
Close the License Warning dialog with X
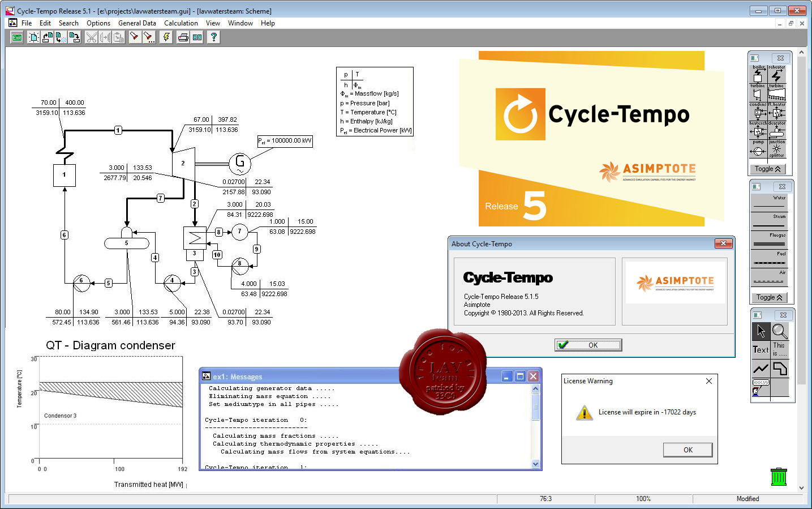[709, 381]
